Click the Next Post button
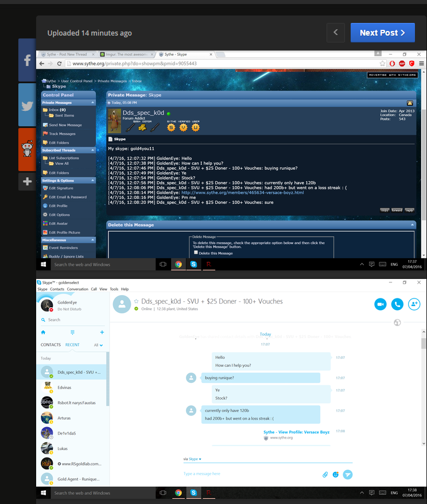The height and width of the screenshot is (504, 427). point(382,33)
